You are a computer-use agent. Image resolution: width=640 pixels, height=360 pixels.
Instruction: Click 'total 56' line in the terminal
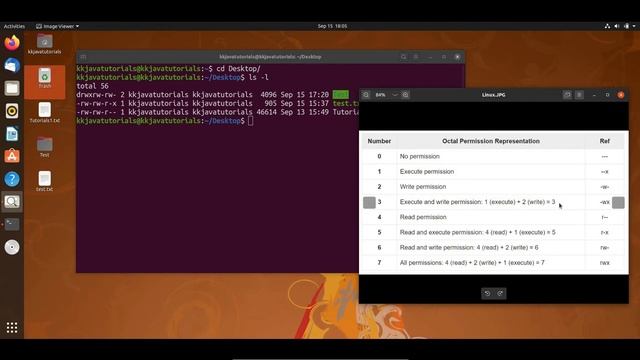click(92, 86)
